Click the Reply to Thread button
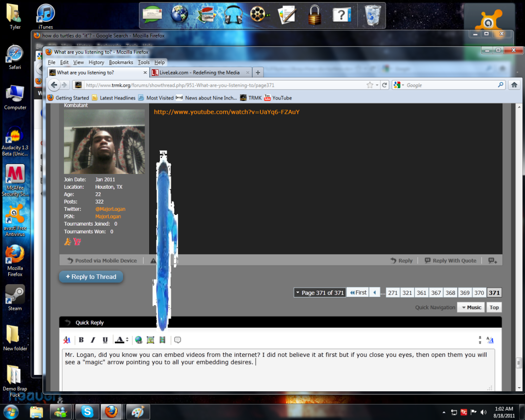Viewport: 525px width, 420px height. (x=91, y=277)
